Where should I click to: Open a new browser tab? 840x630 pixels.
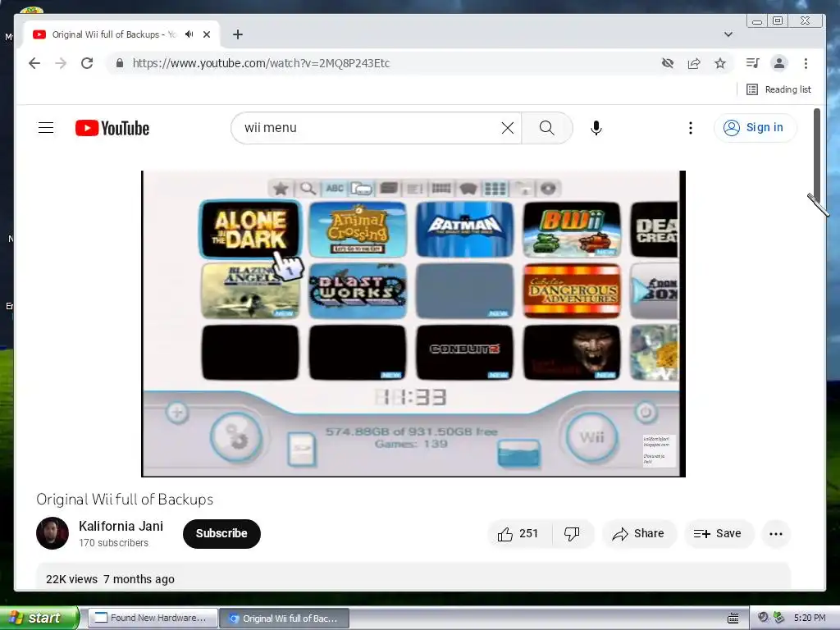(x=238, y=34)
